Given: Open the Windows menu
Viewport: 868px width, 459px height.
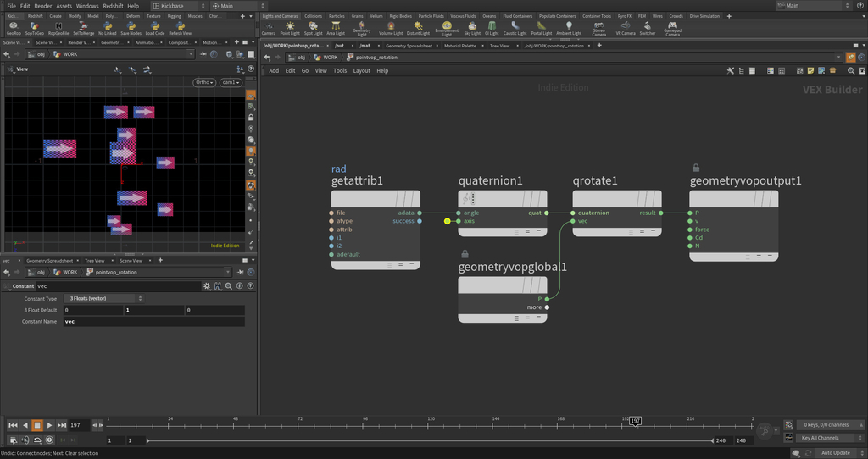Looking at the screenshot, I should [x=87, y=6].
